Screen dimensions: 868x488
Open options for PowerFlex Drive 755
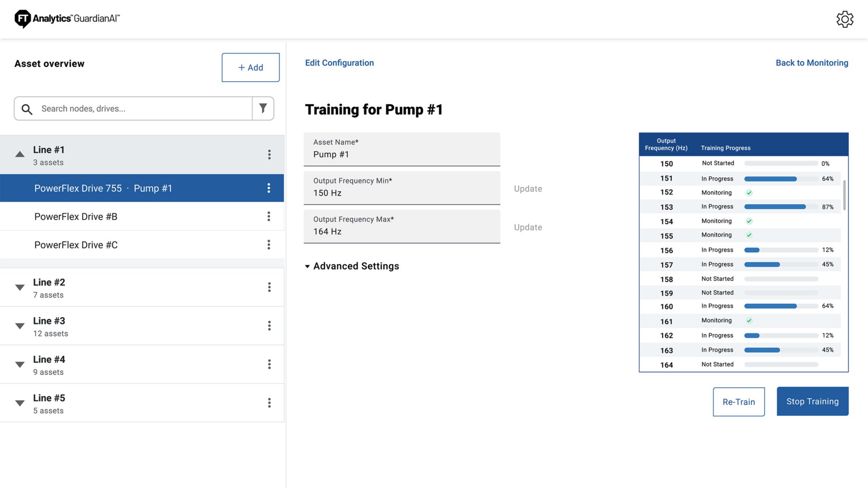tap(269, 188)
